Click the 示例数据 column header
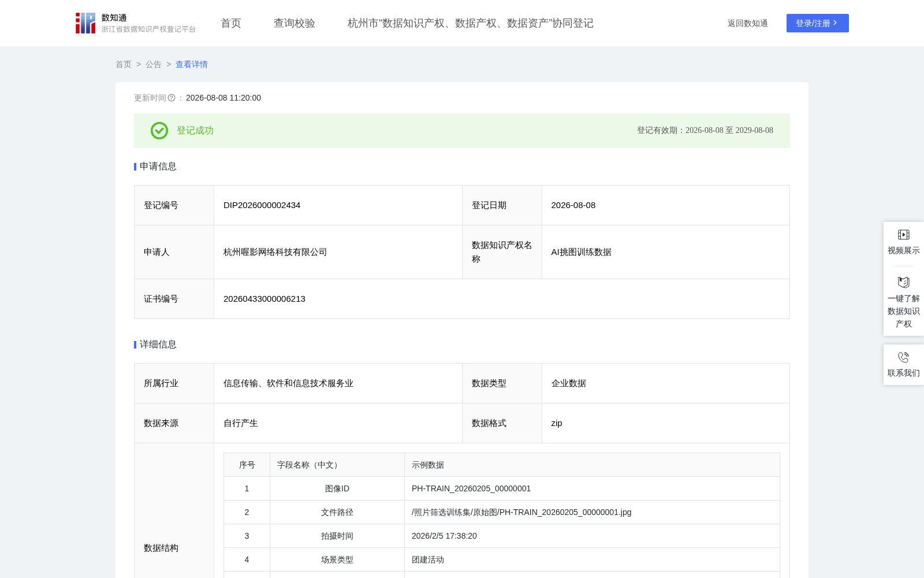Image resolution: width=924 pixels, height=578 pixels. pos(592,465)
